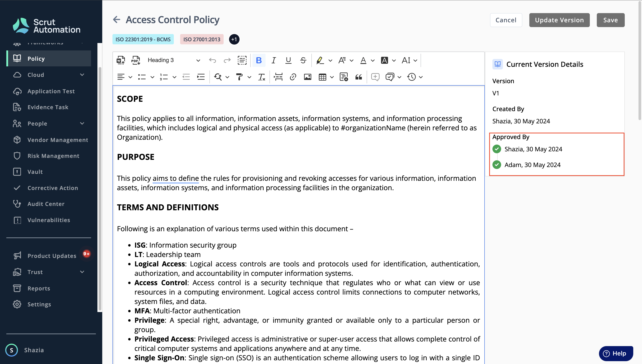Viewport: 642px width, 364px height.
Task: Click the Save button
Action: pyautogui.click(x=611, y=20)
